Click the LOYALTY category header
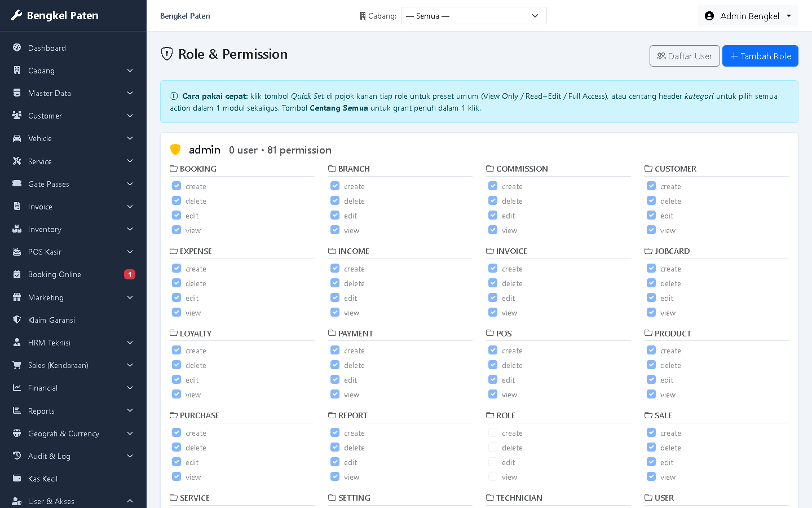 coord(191,334)
